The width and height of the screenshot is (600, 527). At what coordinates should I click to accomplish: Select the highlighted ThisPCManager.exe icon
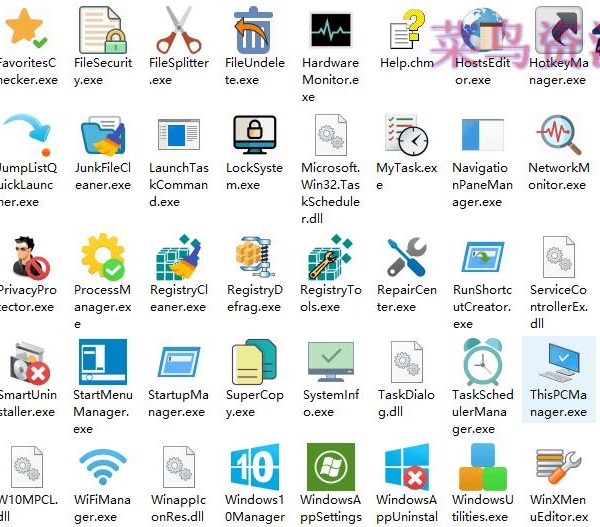point(557,362)
